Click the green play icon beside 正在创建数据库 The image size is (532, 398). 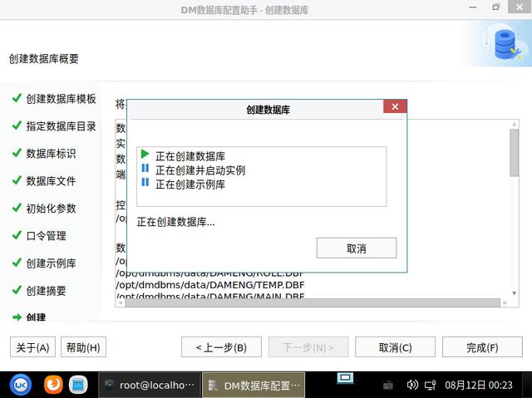click(x=145, y=155)
